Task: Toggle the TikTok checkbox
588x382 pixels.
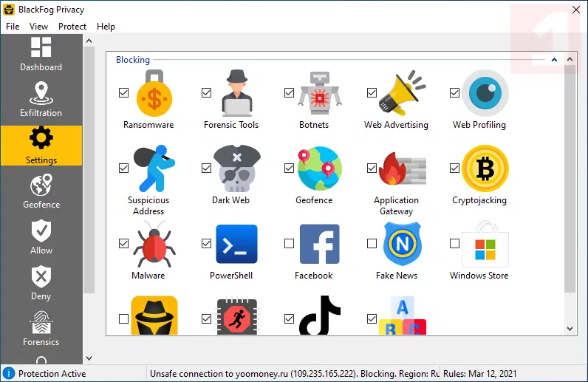Action: [289, 319]
